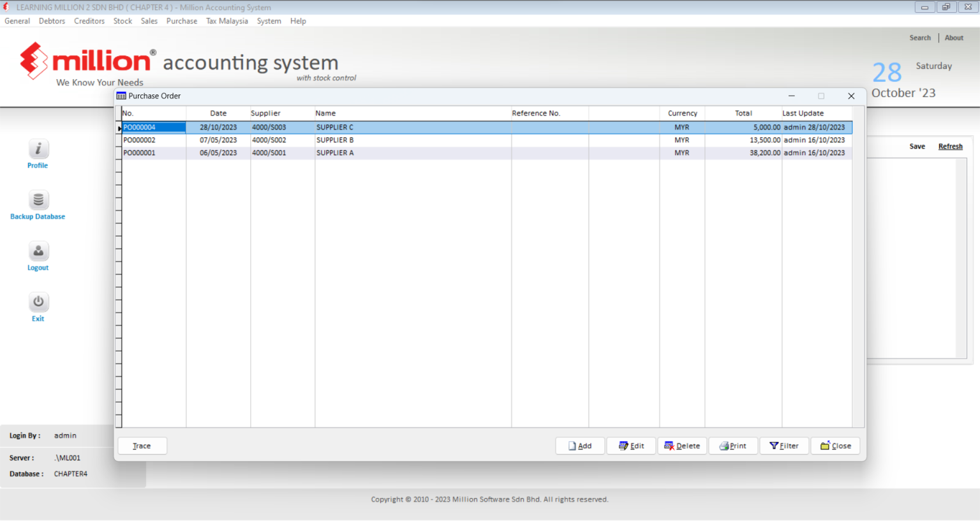980x521 pixels.
Task: Click the Refresh link
Action: tap(950, 146)
